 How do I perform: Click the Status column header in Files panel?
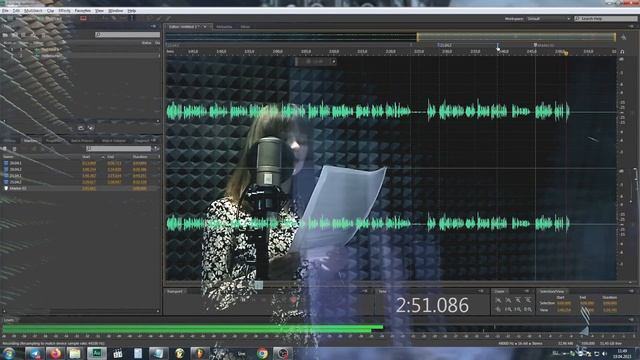point(147,43)
